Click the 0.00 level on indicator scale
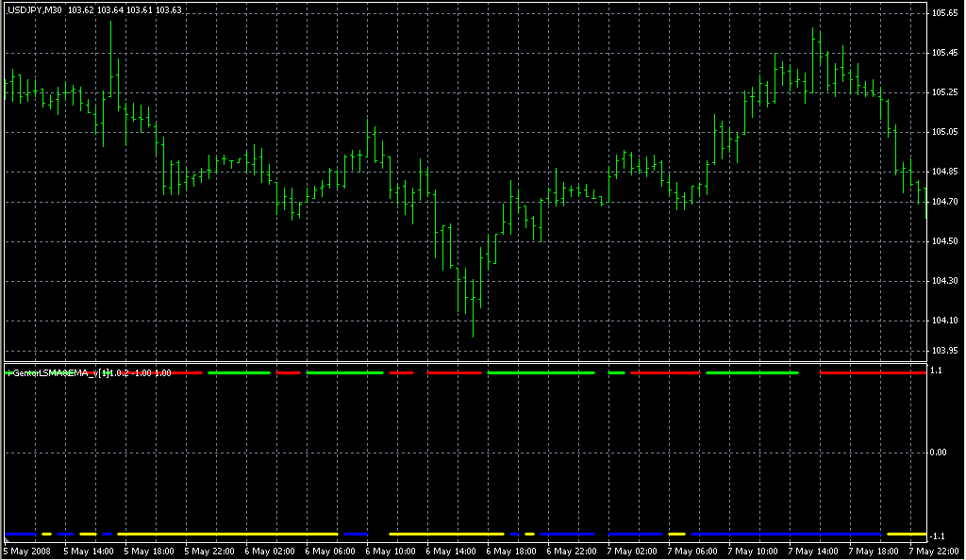966x560 pixels. [941, 453]
